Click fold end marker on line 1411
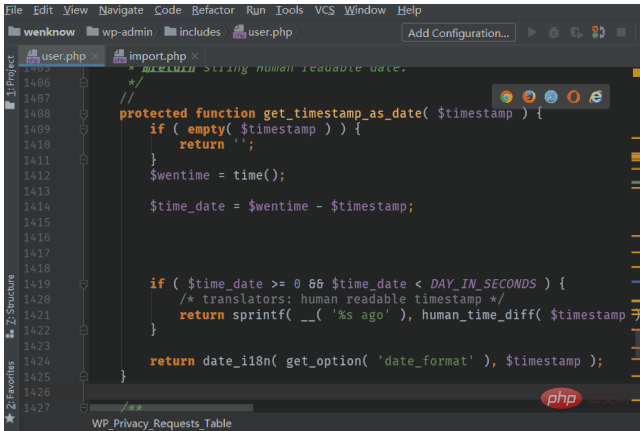640x431 pixels. click(84, 160)
